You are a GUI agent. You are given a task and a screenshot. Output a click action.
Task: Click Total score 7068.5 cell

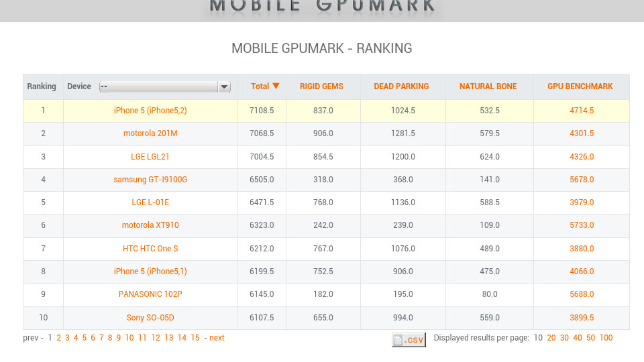262,133
